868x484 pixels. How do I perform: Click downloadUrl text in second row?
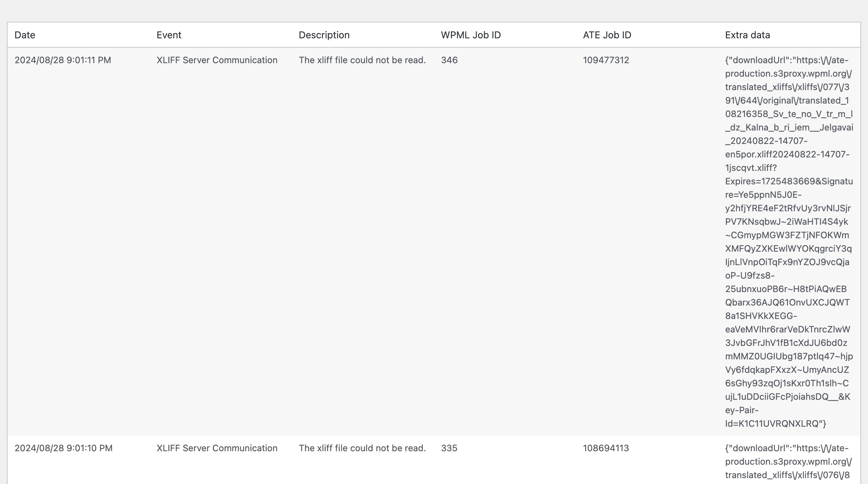[x=759, y=448]
